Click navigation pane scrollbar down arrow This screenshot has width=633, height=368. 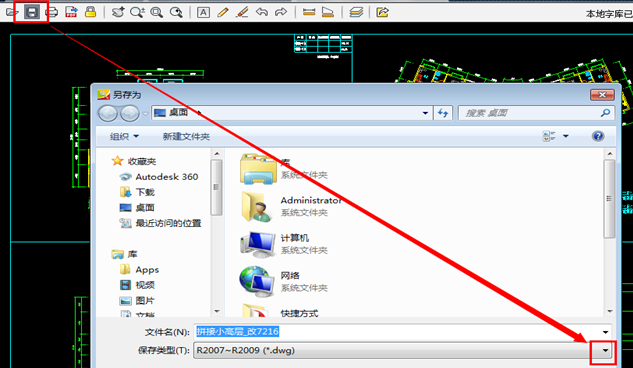217,311
